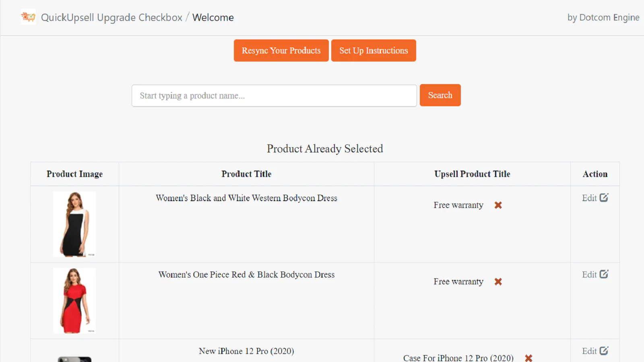
Task: Remove Free warranty from Red & Black Dress
Action: pyautogui.click(x=498, y=282)
